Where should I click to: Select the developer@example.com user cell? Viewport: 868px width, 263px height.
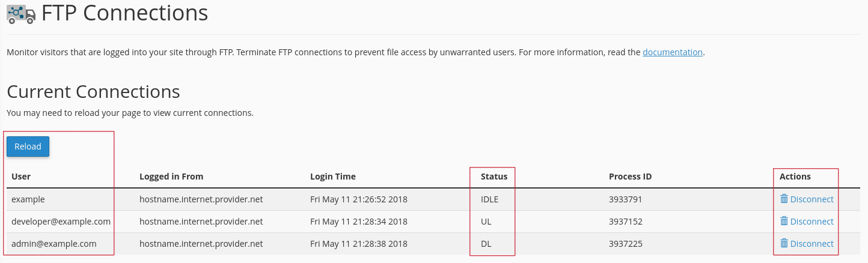61,222
